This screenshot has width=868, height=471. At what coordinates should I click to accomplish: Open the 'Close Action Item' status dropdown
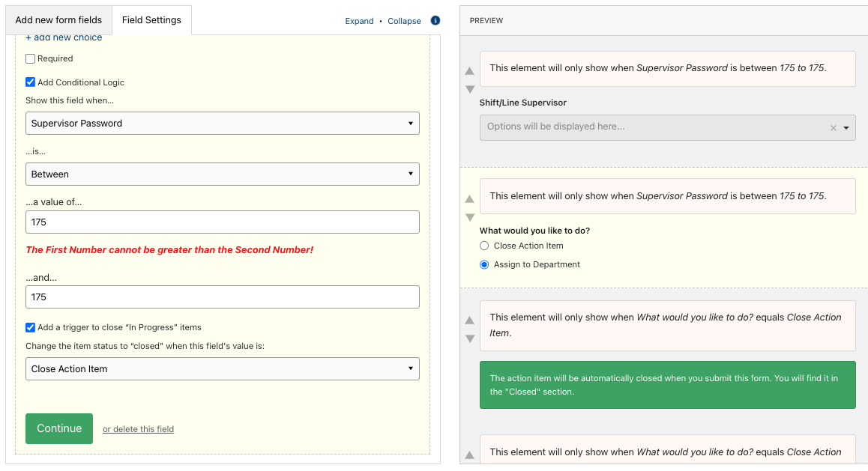[223, 368]
